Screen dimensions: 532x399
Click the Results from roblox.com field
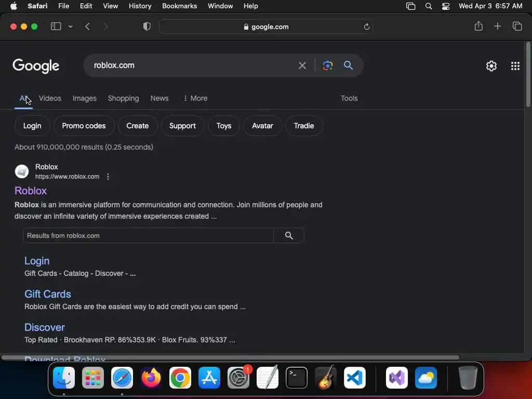pyautogui.click(x=148, y=235)
